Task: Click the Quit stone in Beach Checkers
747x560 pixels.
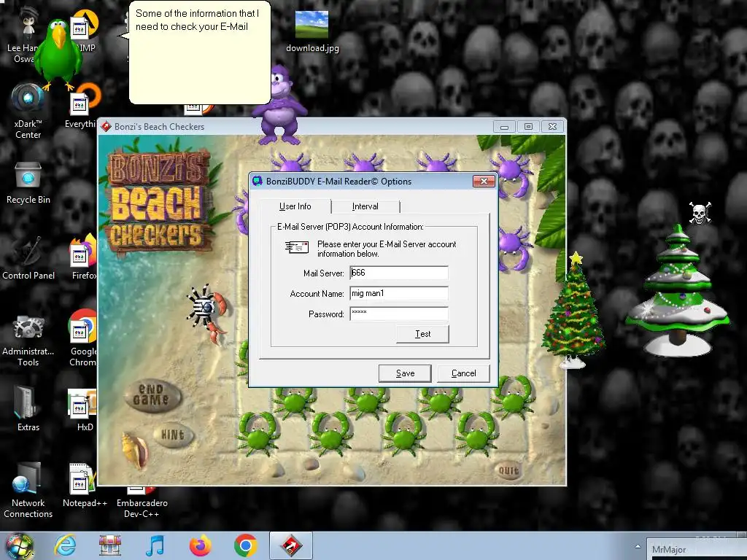Action: pos(508,471)
